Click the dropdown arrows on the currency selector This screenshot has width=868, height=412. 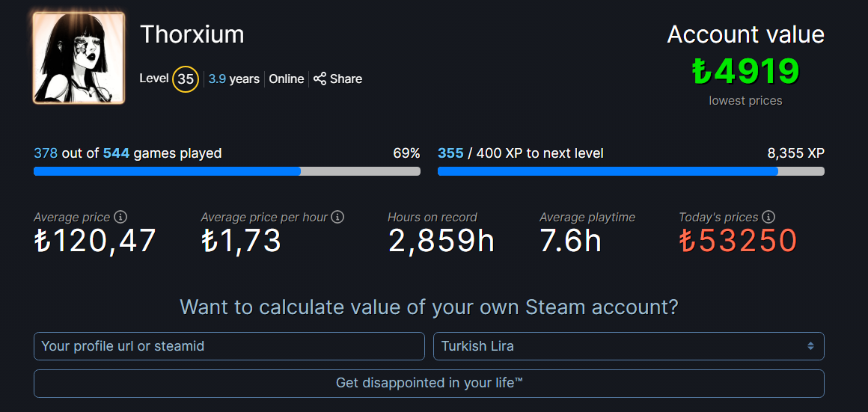810,346
